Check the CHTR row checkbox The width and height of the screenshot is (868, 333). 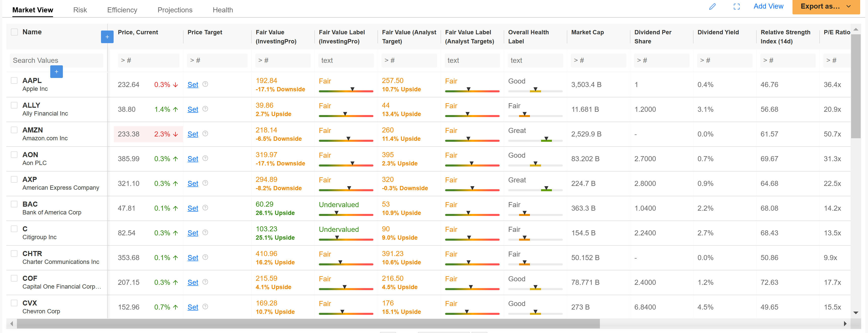(14, 253)
